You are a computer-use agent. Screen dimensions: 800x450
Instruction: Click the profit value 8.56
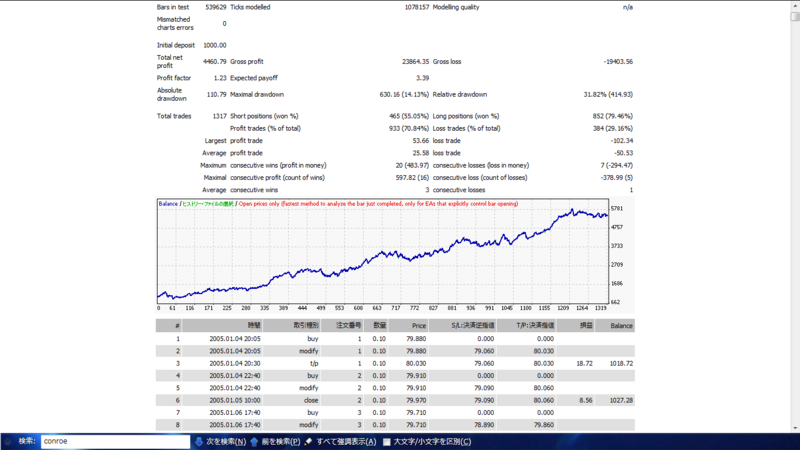(586, 401)
